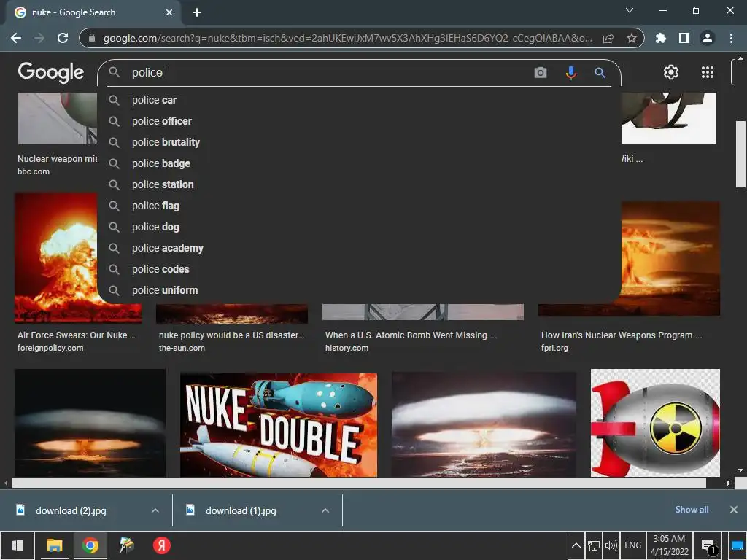This screenshot has height=560, width=747.
Task: Click the blue search magnifier button
Action: 600,72
